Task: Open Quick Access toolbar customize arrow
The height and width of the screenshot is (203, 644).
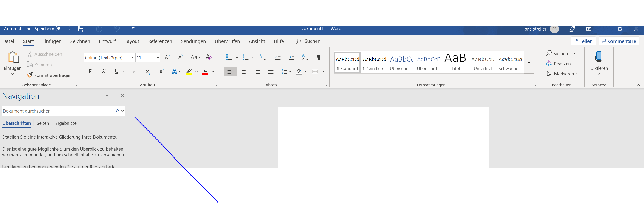Action: coord(133,28)
